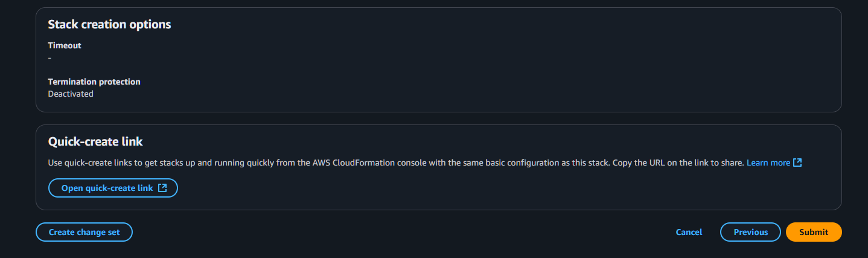Click the Stack creation options heading

coord(109,25)
